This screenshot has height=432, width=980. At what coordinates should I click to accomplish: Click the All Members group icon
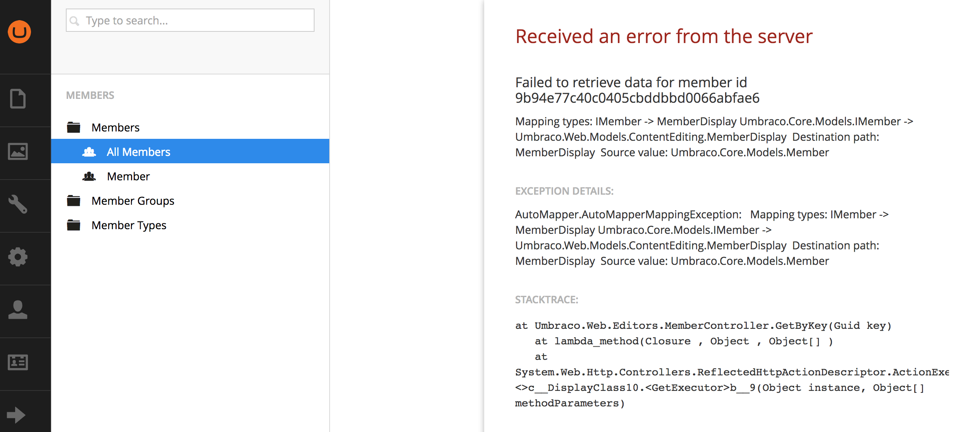pos(89,152)
